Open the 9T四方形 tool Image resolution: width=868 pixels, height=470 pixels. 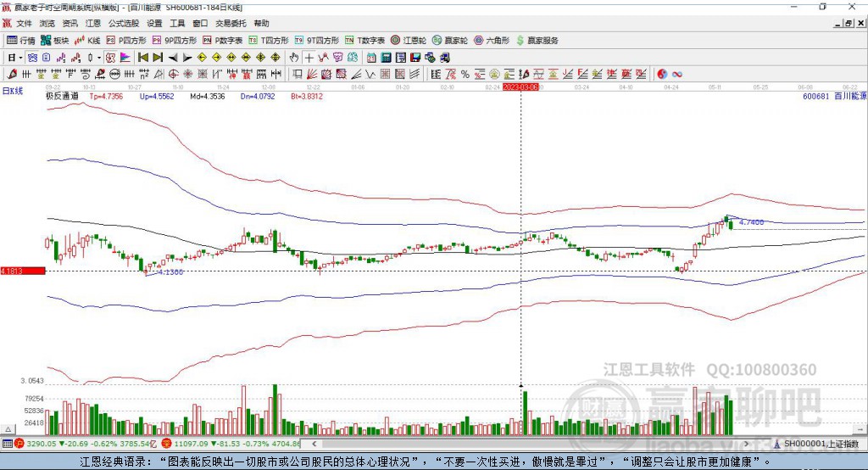point(317,41)
